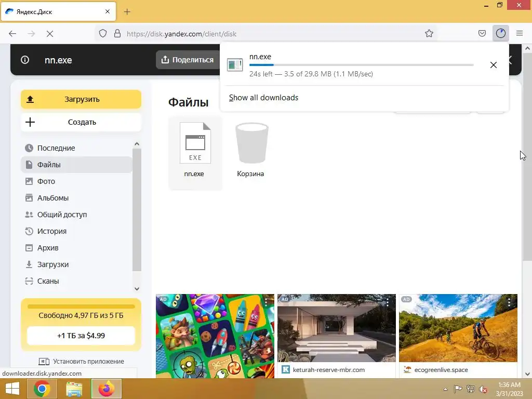The width and height of the screenshot is (532, 399).
Task: Click Show all downloads
Action: point(263,98)
